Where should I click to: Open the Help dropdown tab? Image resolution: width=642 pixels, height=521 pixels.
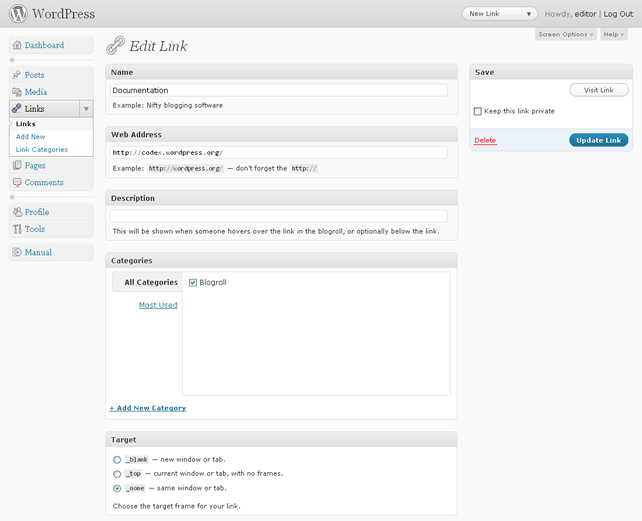coord(613,34)
